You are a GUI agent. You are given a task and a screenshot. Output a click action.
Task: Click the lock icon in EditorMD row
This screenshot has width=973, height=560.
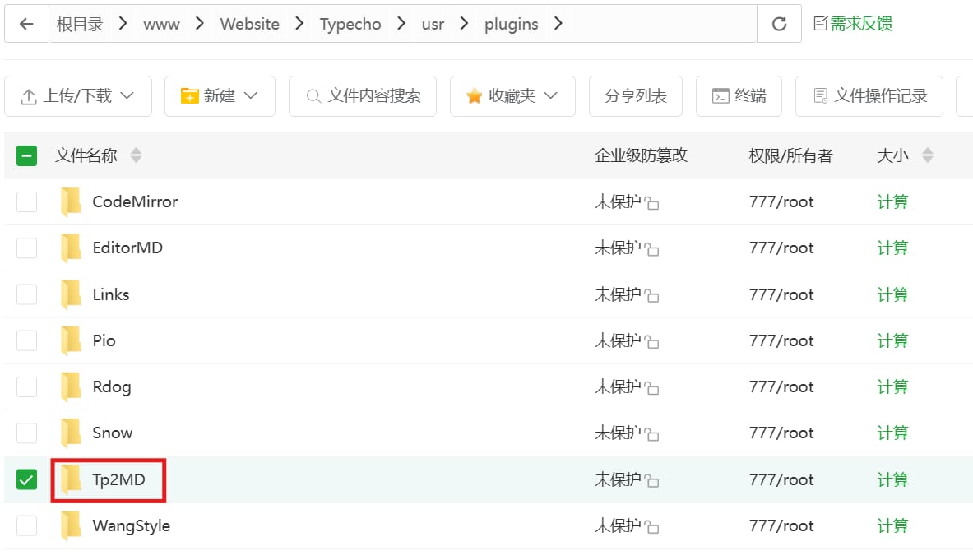(x=651, y=249)
